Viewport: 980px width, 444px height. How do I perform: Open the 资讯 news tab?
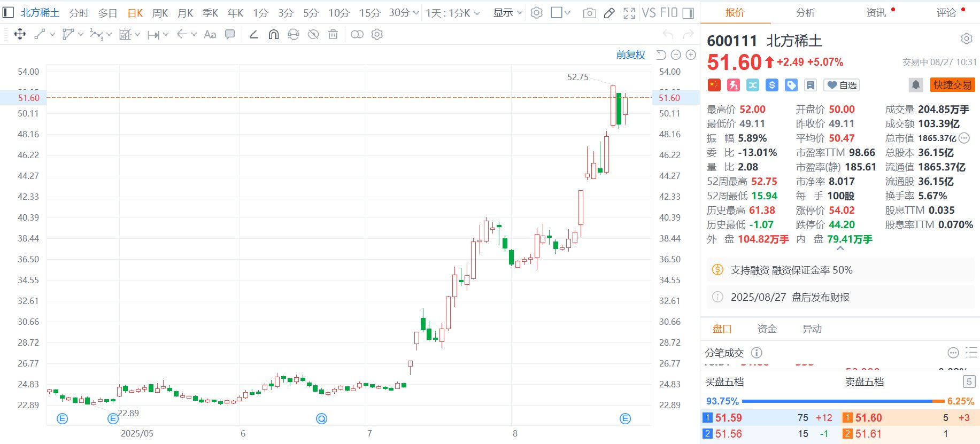point(876,12)
